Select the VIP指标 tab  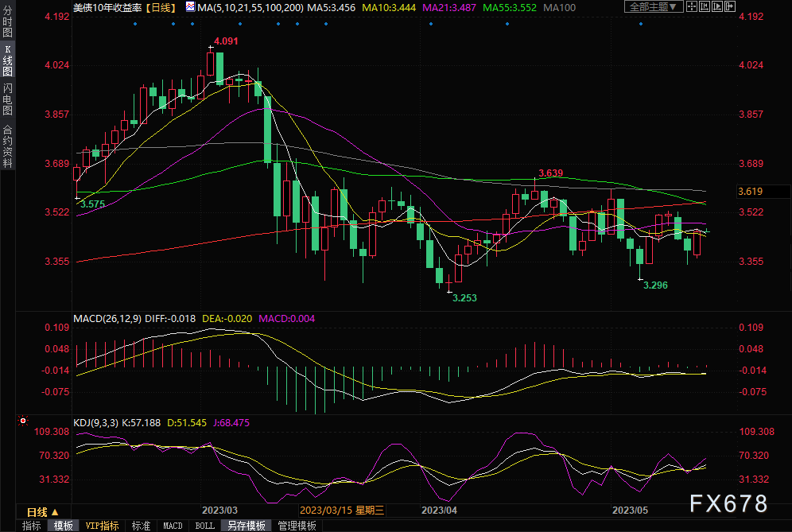click(x=102, y=526)
